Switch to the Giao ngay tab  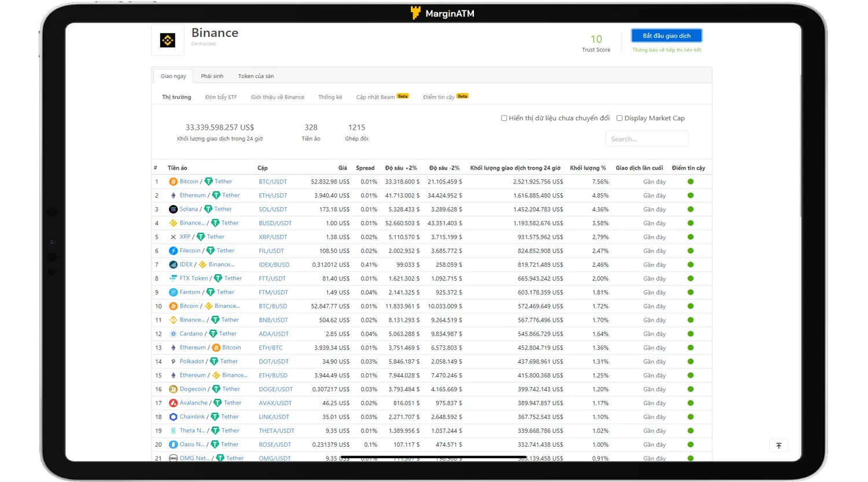(174, 76)
